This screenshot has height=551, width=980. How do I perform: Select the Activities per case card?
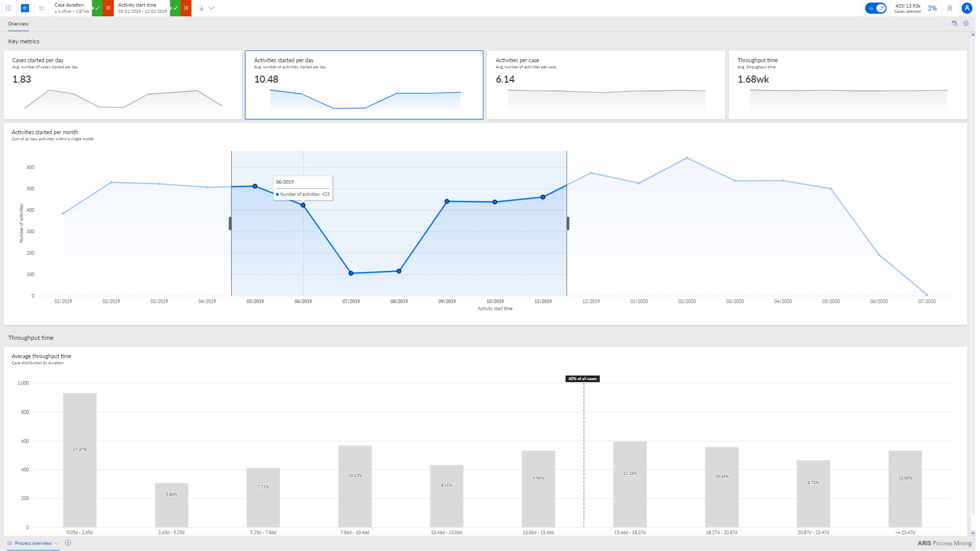tap(606, 85)
